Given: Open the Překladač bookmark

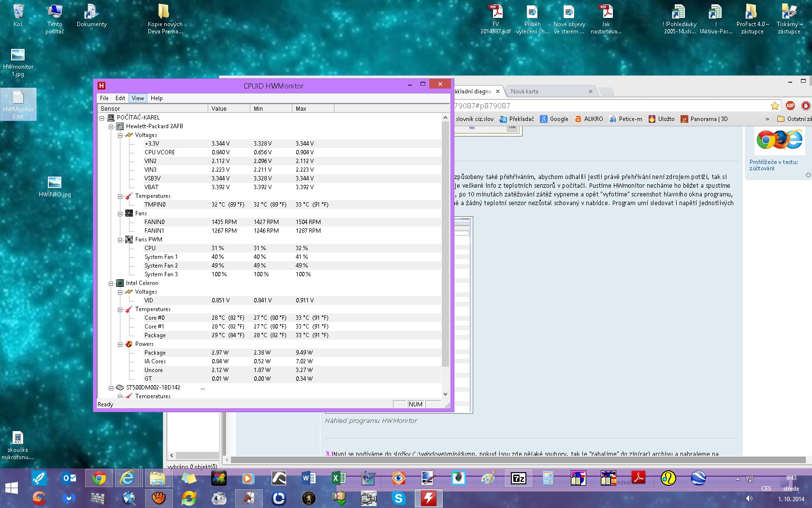Looking at the screenshot, I should pyautogui.click(x=517, y=119).
